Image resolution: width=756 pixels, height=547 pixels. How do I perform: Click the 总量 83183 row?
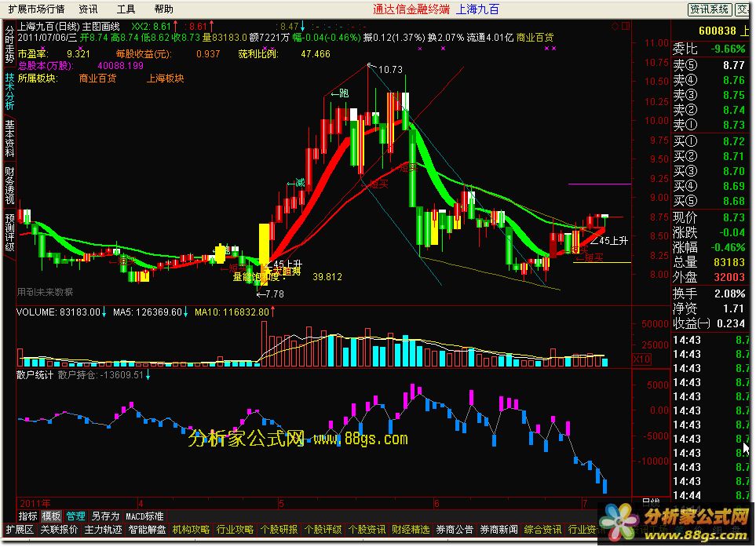(x=709, y=262)
